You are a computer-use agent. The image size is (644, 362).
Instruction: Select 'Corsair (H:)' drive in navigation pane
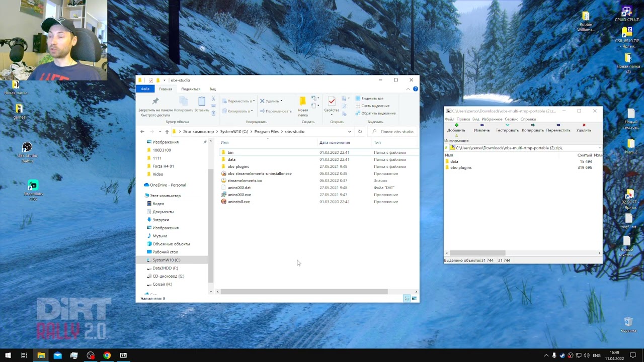tap(162, 284)
